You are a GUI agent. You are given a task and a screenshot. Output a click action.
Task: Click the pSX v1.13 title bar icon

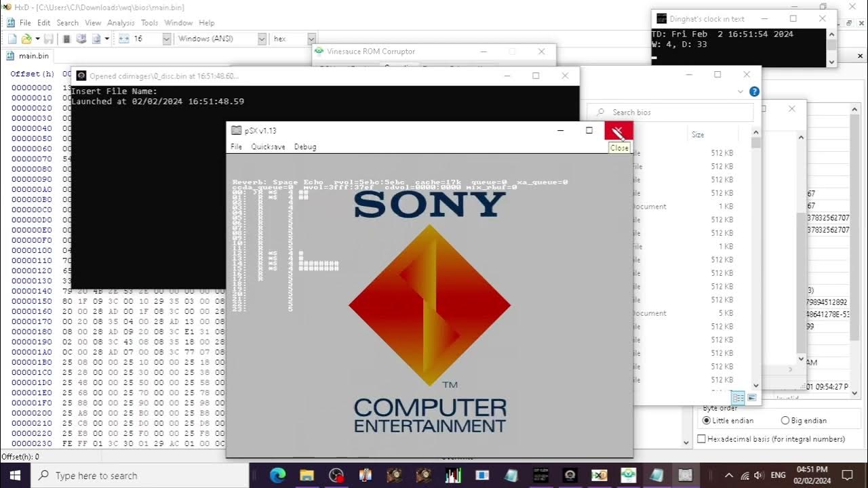236,130
